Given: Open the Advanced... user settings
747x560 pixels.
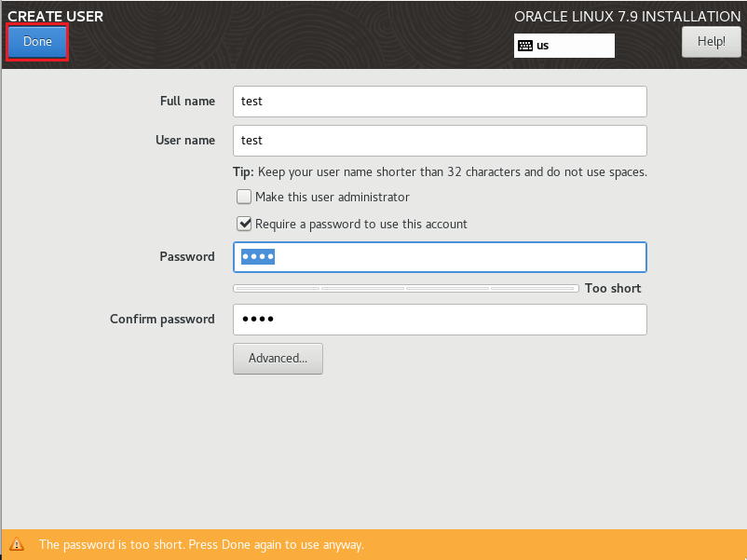Looking at the screenshot, I should tap(278, 359).
